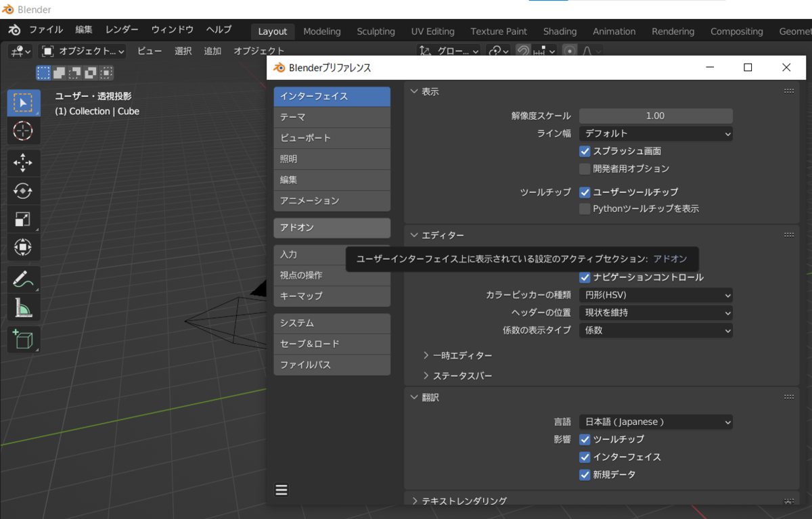
Task: Open the アドオン preferences section
Action: [332, 227]
